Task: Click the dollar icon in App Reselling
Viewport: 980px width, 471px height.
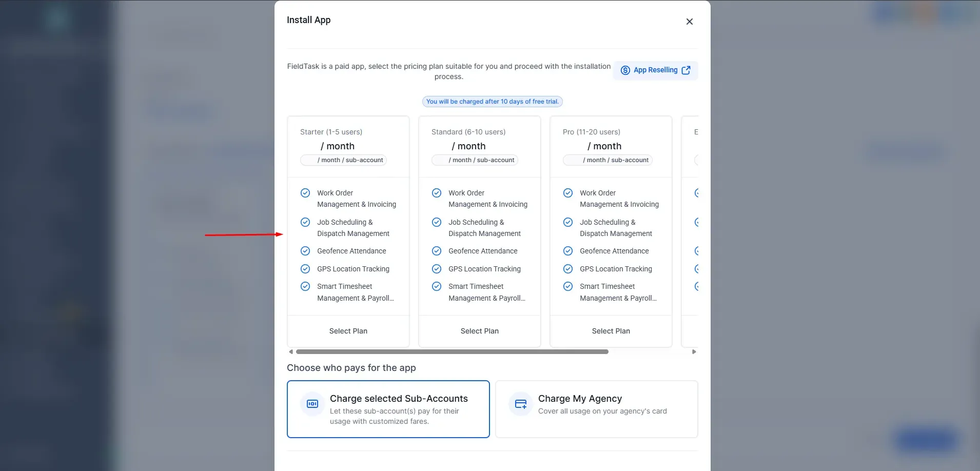Action: 625,70
